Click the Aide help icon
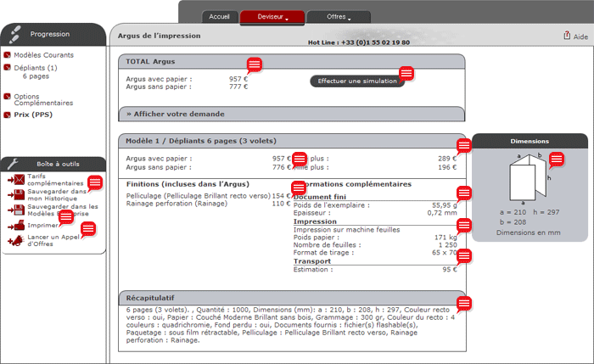The width and height of the screenshot is (594, 364). coord(567,36)
